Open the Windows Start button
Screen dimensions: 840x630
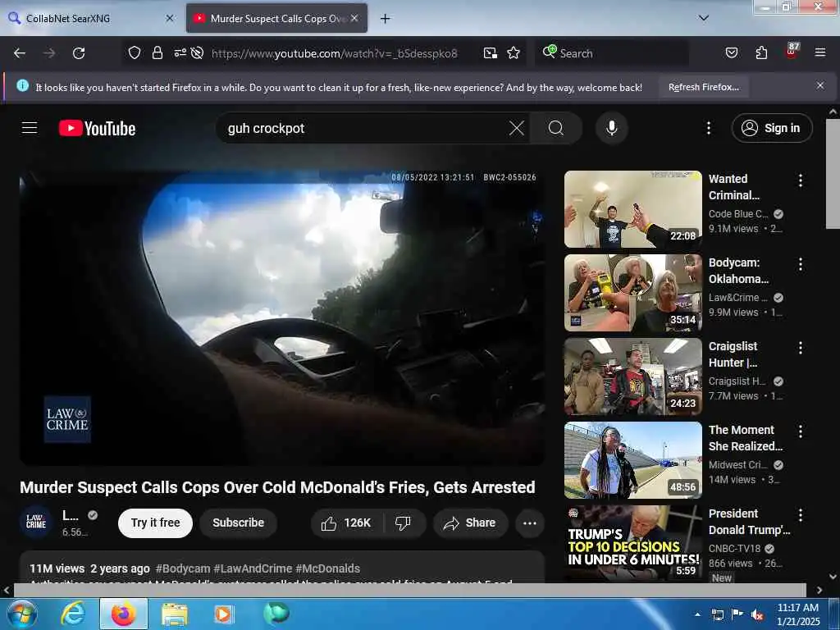(21, 614)
